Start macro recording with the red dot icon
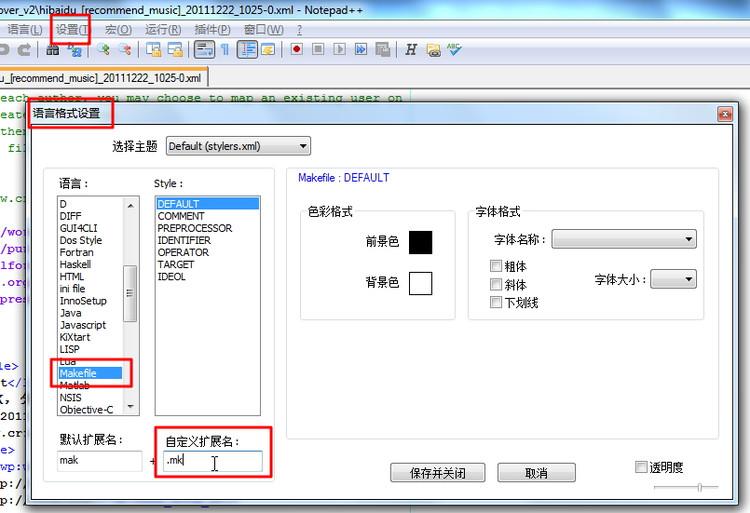This screenshot has width=750, height=513. [x=297, y=49]
